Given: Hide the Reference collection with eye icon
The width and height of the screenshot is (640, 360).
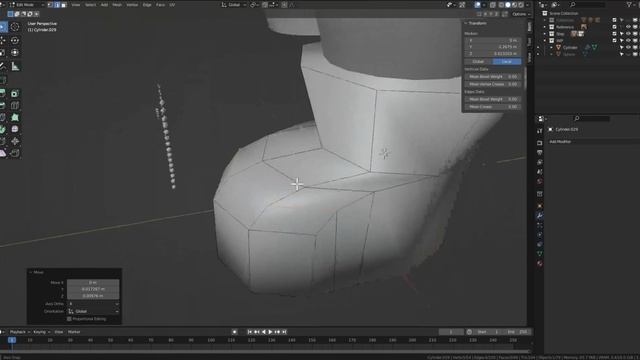Looking at the screenshot, I should coord(628,27).
